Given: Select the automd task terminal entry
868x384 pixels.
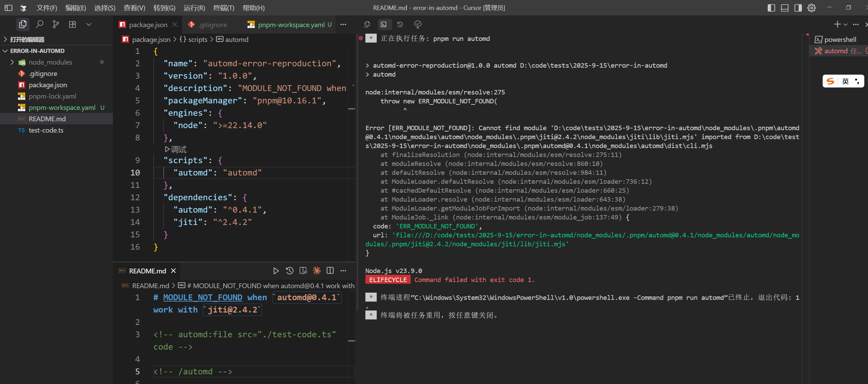Looking at the screenshot, I should (x=839, y=50).
